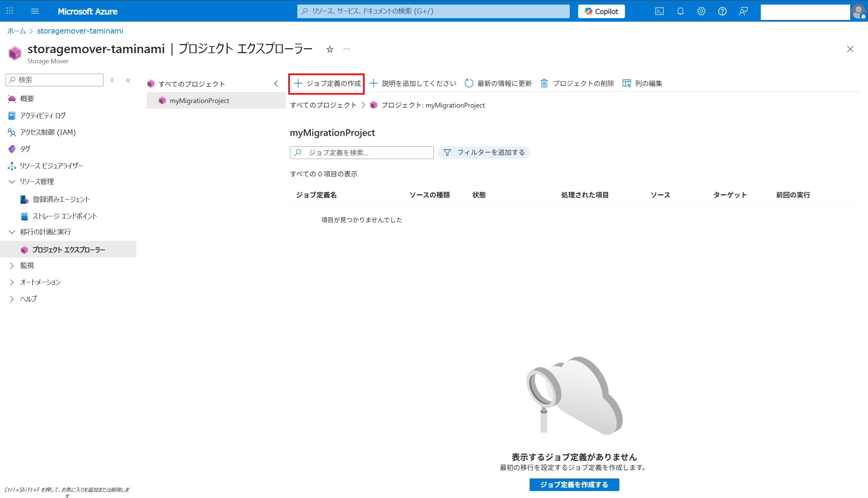
Task: Click 項目が見つかりませんでした text
Action: point(362,220)
